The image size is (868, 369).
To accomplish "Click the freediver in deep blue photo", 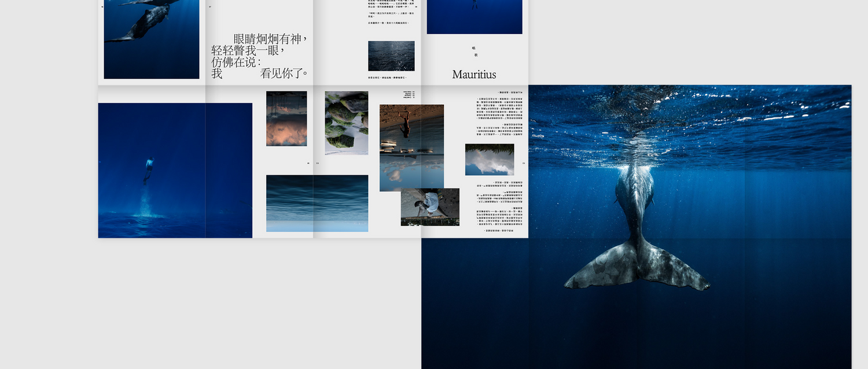I will tap(175, 171).
